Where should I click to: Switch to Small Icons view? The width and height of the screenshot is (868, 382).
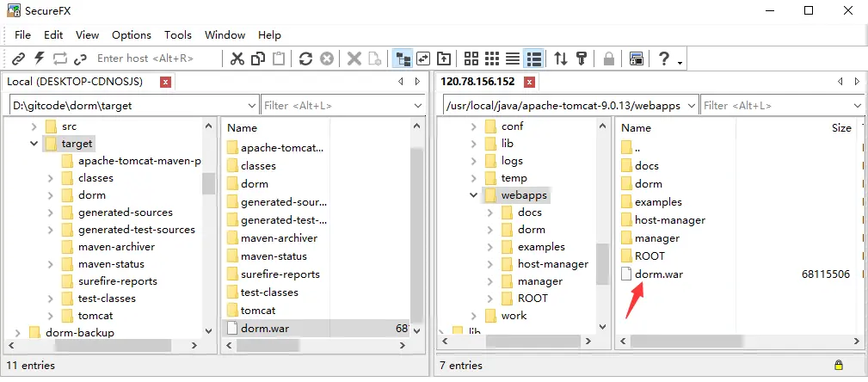(x=491, y=59)
